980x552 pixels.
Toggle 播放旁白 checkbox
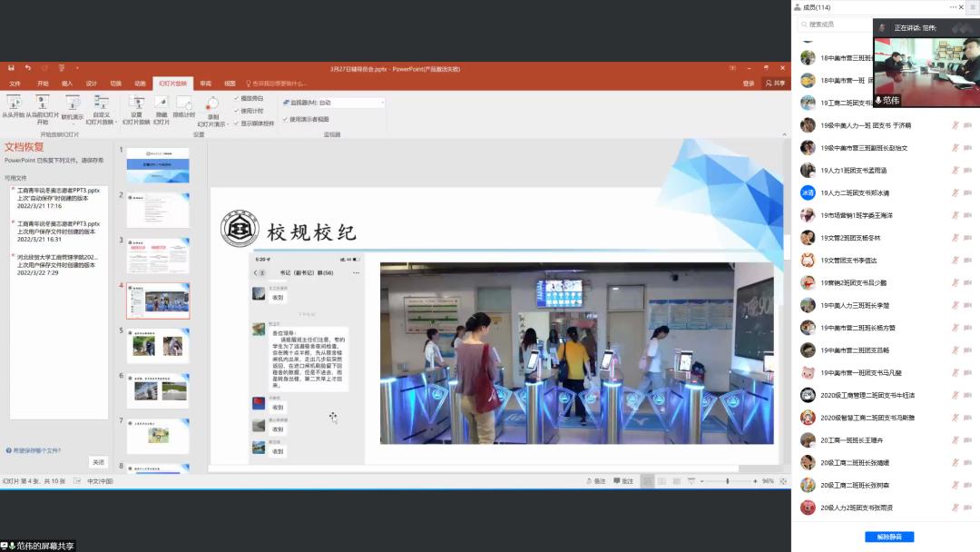(237, 98)
